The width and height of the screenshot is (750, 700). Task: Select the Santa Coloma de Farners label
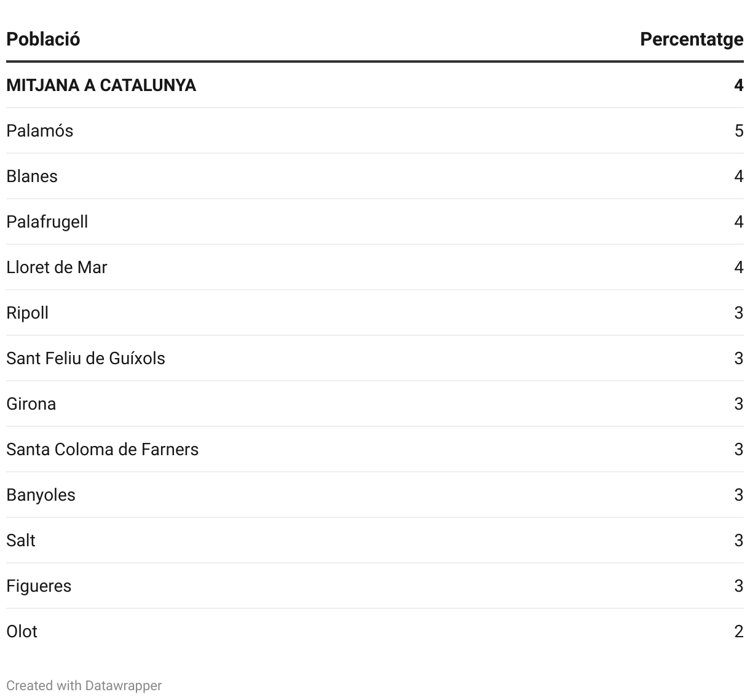pyautogui.click(x=102, y=449)
